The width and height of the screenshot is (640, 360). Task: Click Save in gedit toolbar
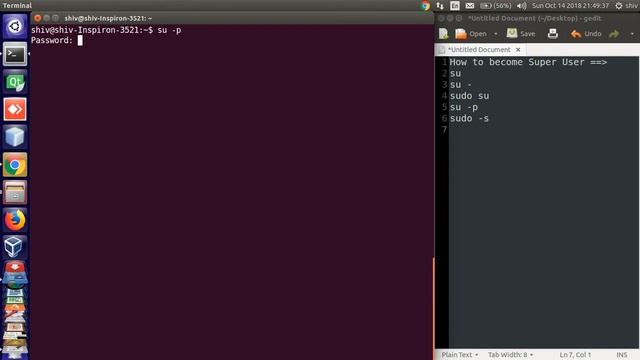point(521,34)
